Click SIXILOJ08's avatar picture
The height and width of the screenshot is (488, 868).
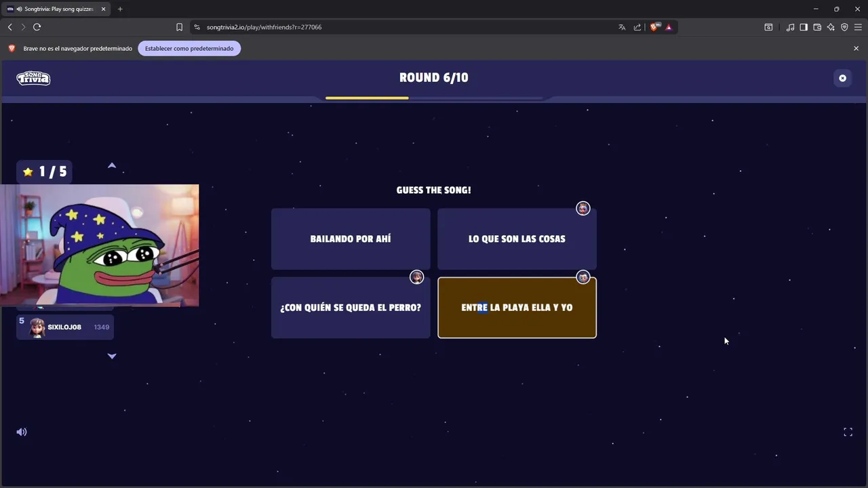[37, 328]
